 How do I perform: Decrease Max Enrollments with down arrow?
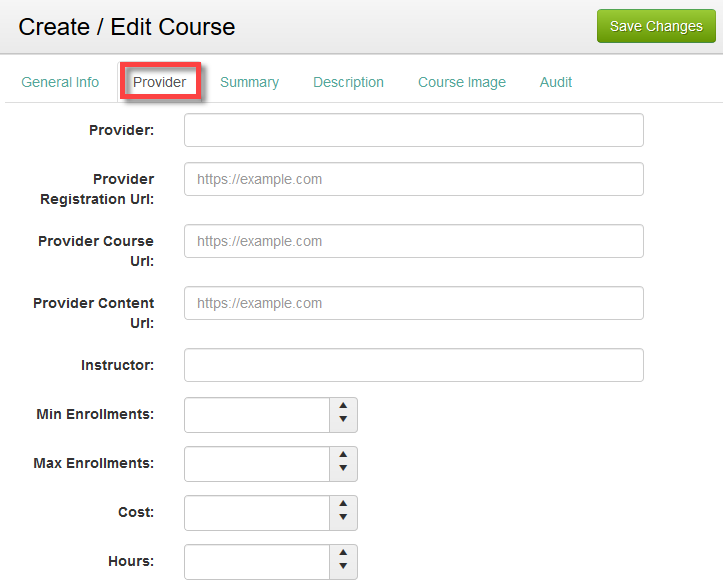pos(343,468)
